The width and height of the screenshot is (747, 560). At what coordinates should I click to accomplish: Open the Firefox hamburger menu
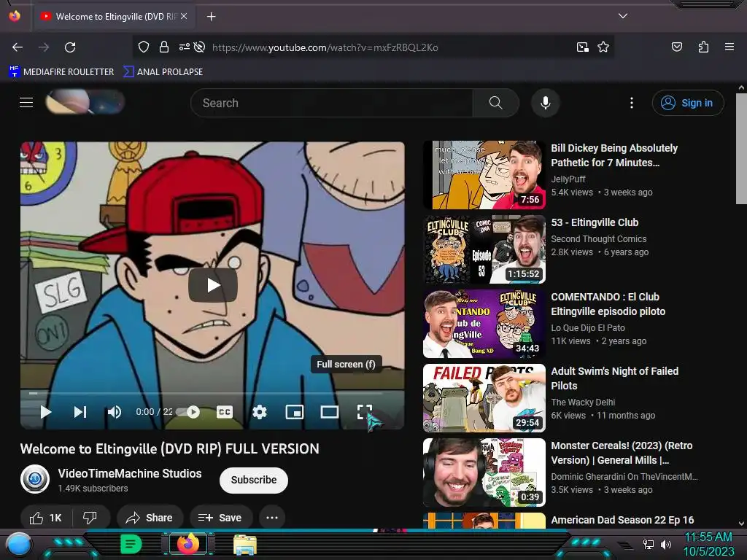[x=729, y=47]
